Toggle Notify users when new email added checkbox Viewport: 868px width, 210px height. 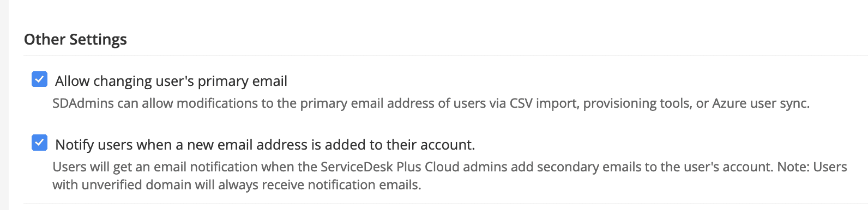pyautogui.click(x=39, y=143)
